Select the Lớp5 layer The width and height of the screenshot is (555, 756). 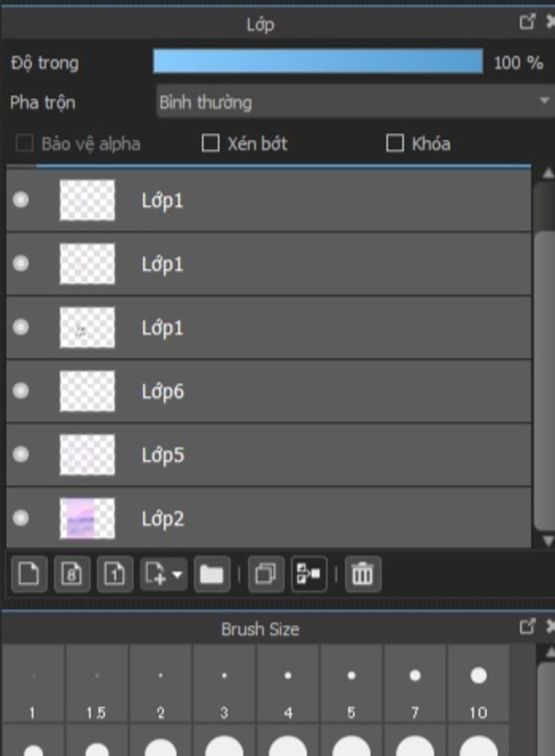[269, 454]
